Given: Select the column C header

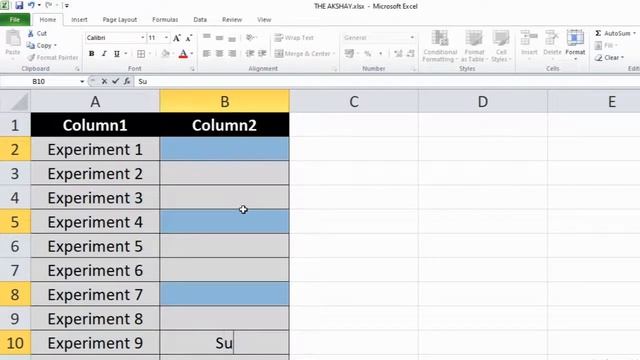Looking at the screenshot, I should (354, 102).
